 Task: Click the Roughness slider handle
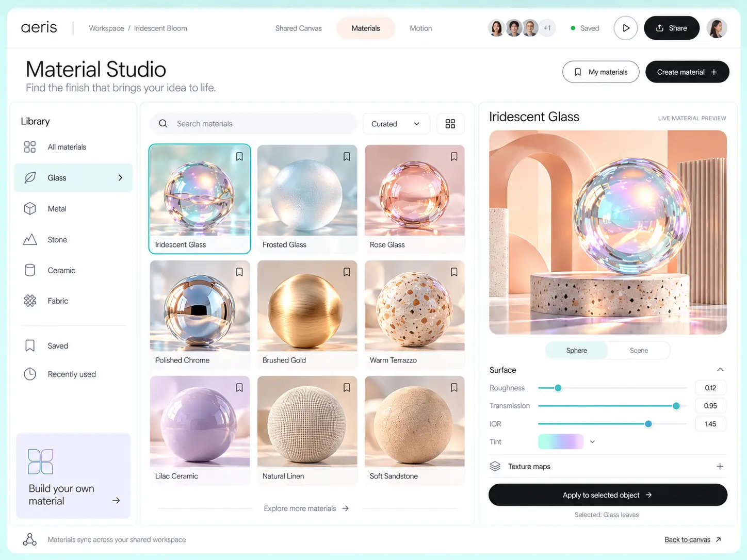(558, 388)
